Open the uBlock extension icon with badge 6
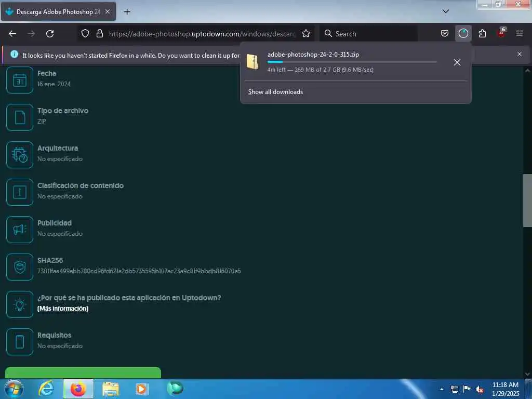The width and height of the screenshot is (532, 399). (x=501, y=33)
